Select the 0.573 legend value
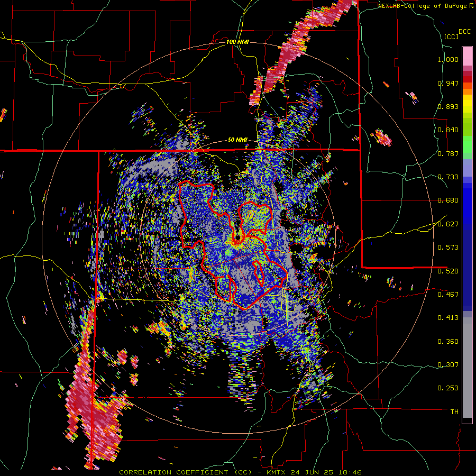Screen dimensions: 476x476 (x=448, y=248)
